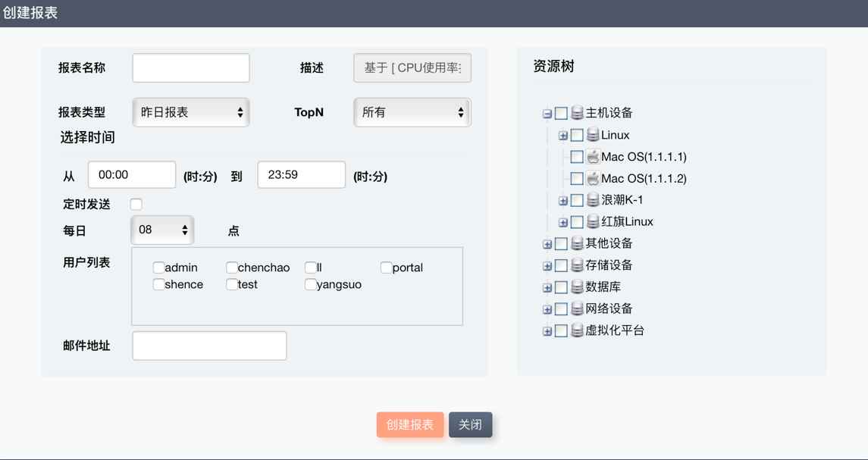Click the Linux node server icon
Image resolution: width=868 pixels, height=460 pixels.
(593, 135)
